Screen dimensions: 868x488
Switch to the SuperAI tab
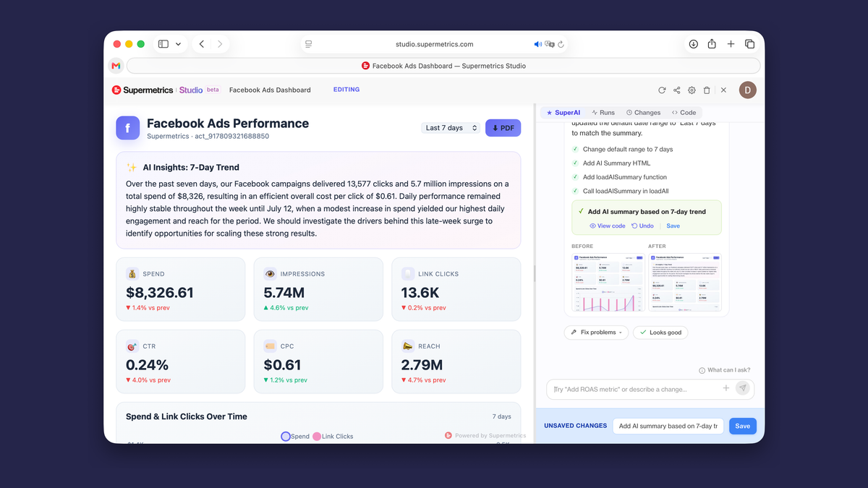coord(563,113)
